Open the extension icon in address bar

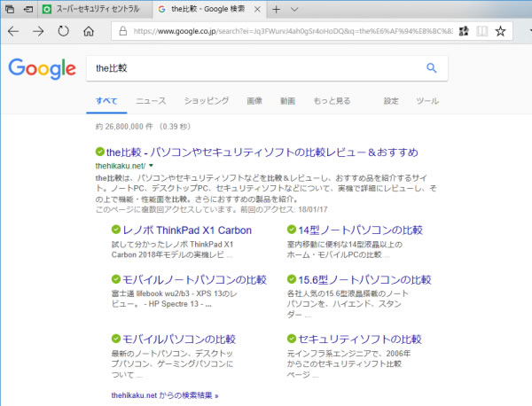(464, 31)
